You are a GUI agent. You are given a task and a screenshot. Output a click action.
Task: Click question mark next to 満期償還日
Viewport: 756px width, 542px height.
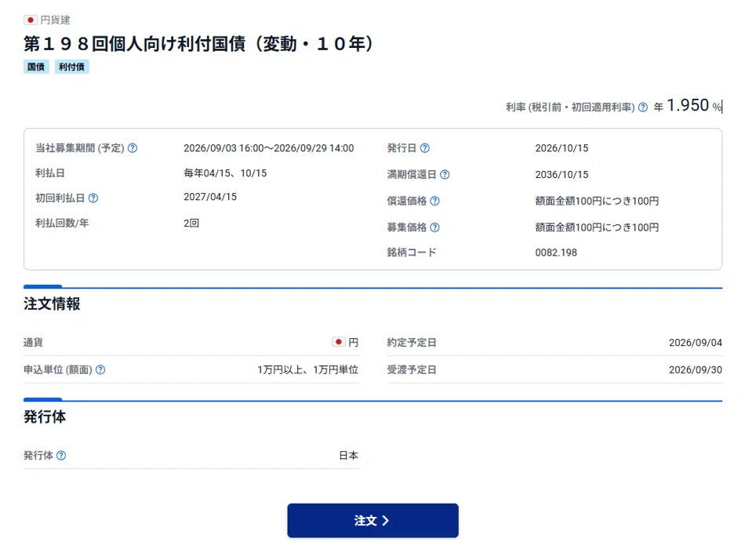(445, 175)
